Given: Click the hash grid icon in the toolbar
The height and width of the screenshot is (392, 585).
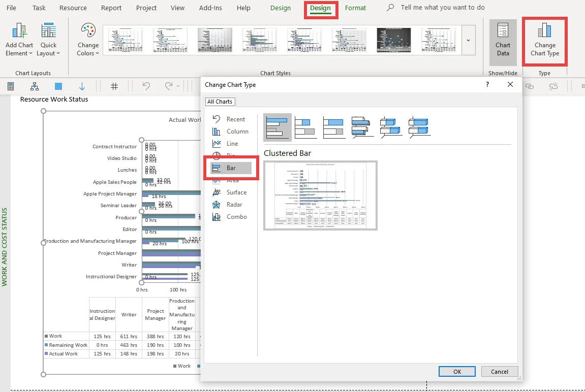Looking at the screenshot, I should pyautogui.click(x=114, y=86).
